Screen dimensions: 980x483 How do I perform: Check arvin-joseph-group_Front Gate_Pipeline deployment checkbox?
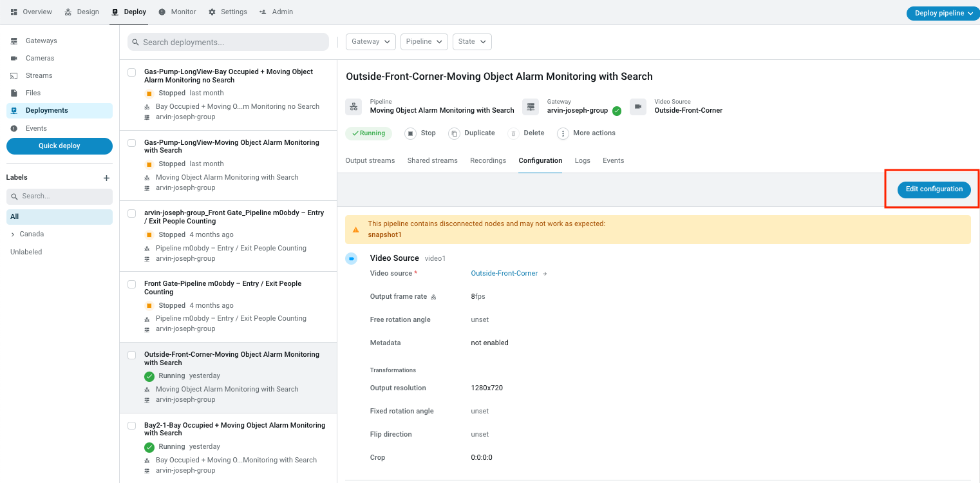131,213
